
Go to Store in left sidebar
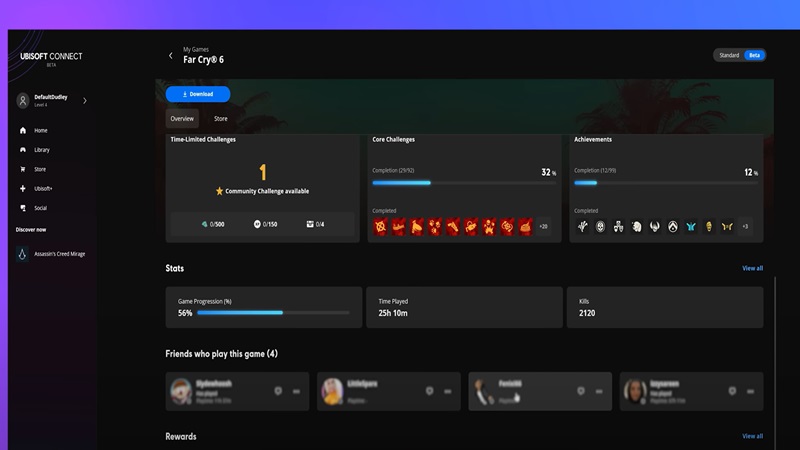(x=40, y=169)
